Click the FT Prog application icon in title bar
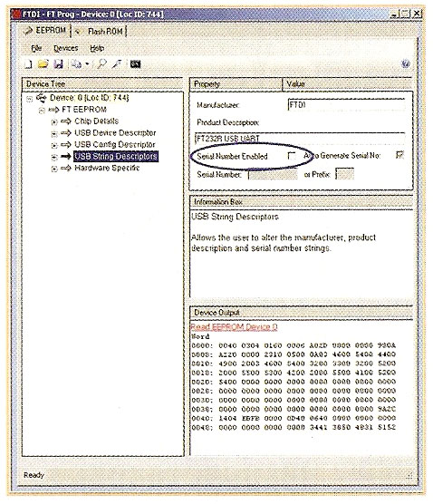 click(x=15, y=15)
